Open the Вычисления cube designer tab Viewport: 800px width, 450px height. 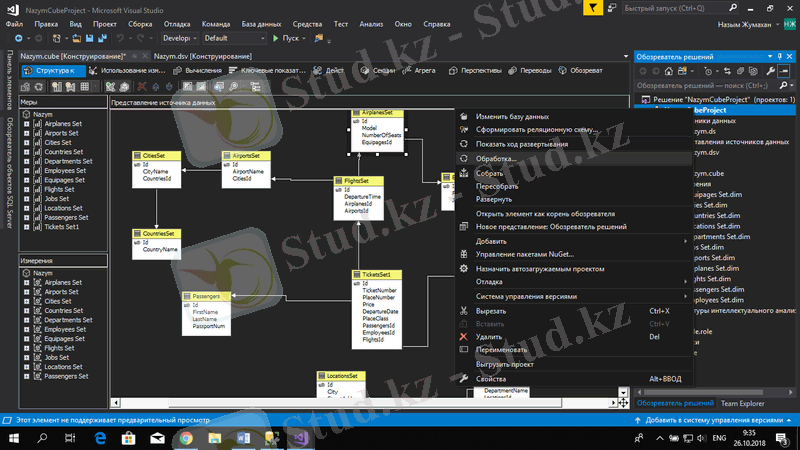click(198, 71)
